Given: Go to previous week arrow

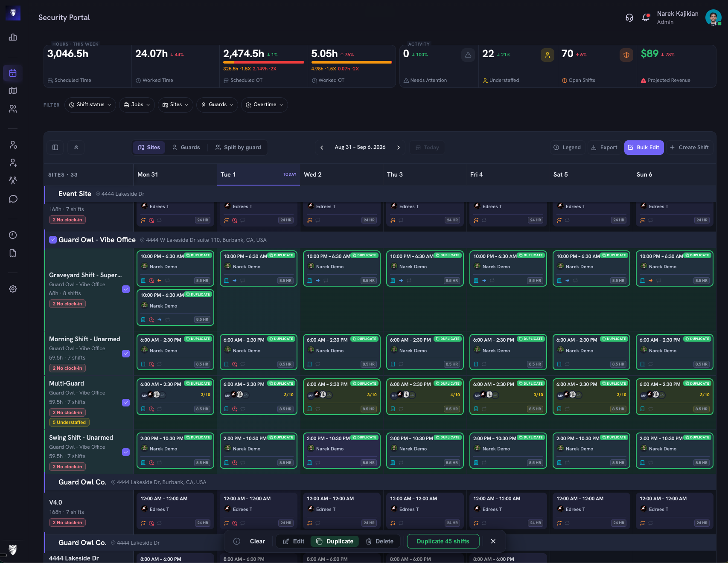Looking at the screenshot, I should point(322,148).
